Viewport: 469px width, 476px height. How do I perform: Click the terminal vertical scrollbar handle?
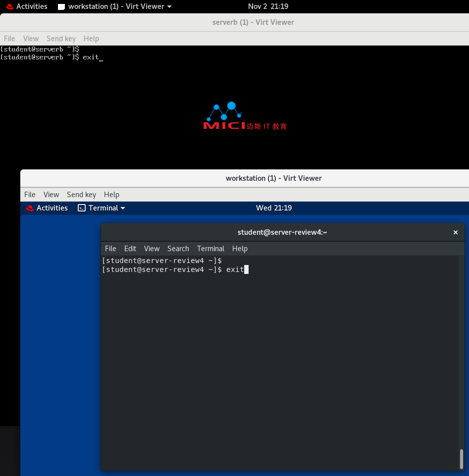[462, 459]
